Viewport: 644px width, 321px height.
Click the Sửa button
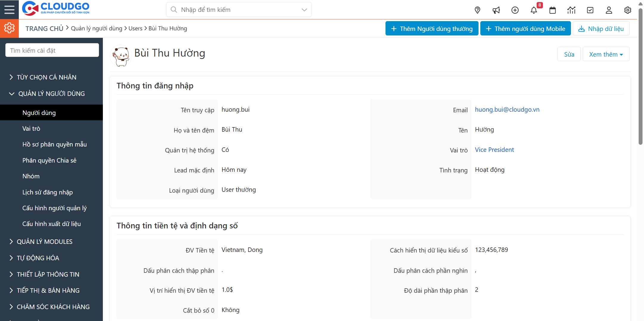(569, 54)
